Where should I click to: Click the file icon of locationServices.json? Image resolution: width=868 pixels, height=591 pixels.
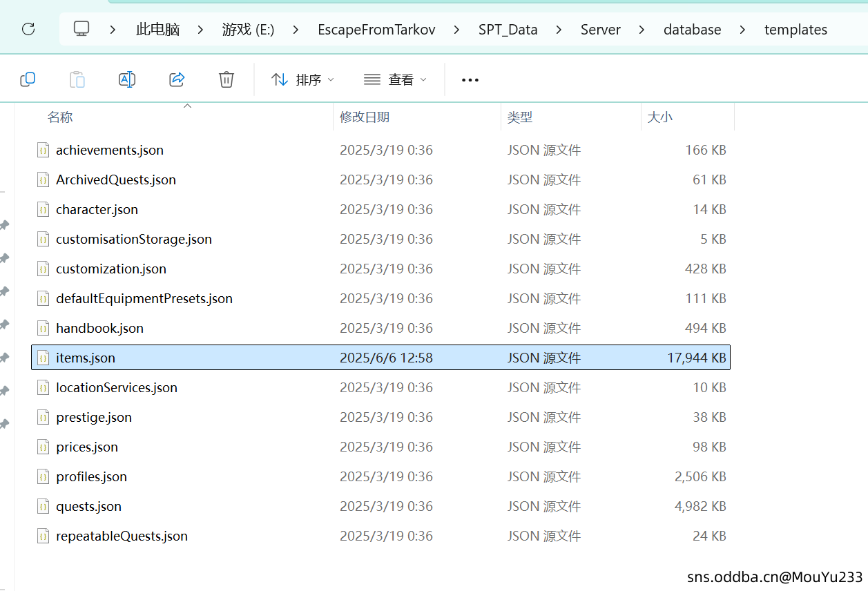pos(43,387)
